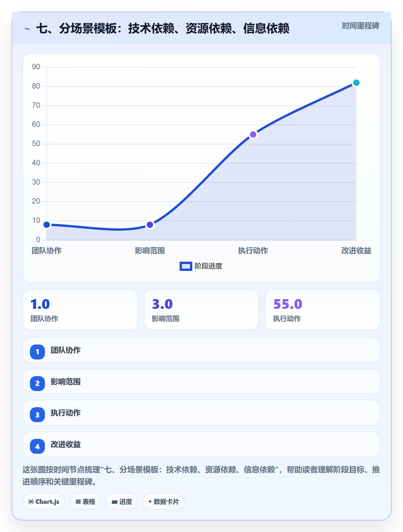Click the 影响范围 text in list row 2

coord(66,382)
